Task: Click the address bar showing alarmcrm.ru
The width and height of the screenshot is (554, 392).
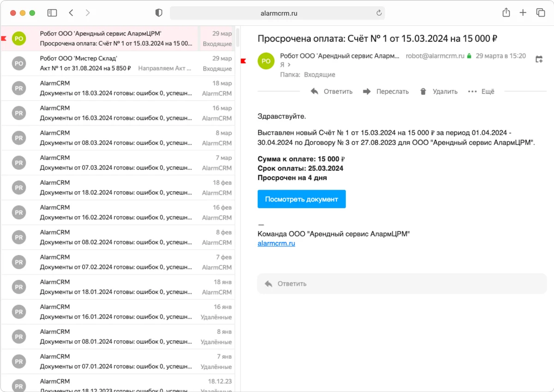Action: [x=277, y=13]
